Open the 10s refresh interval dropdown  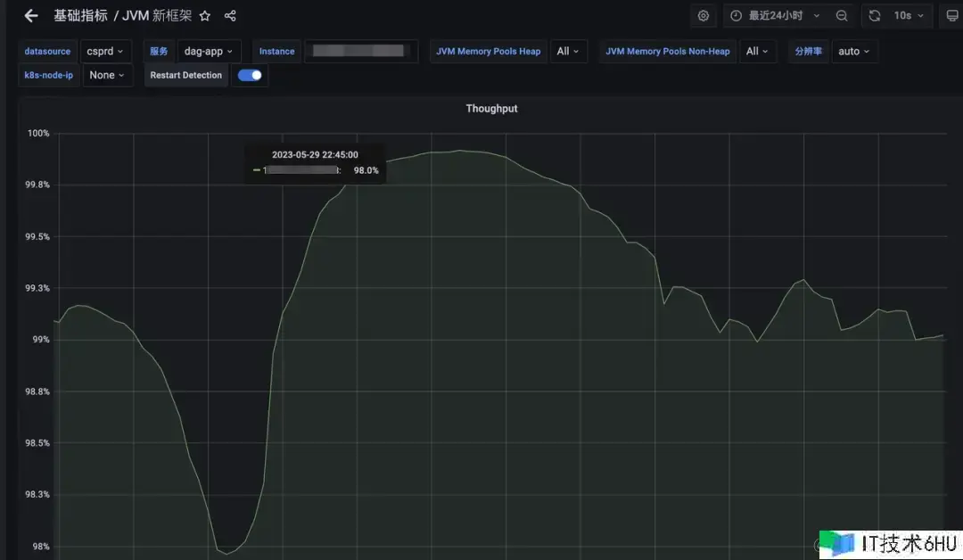[x=909, y=16]
